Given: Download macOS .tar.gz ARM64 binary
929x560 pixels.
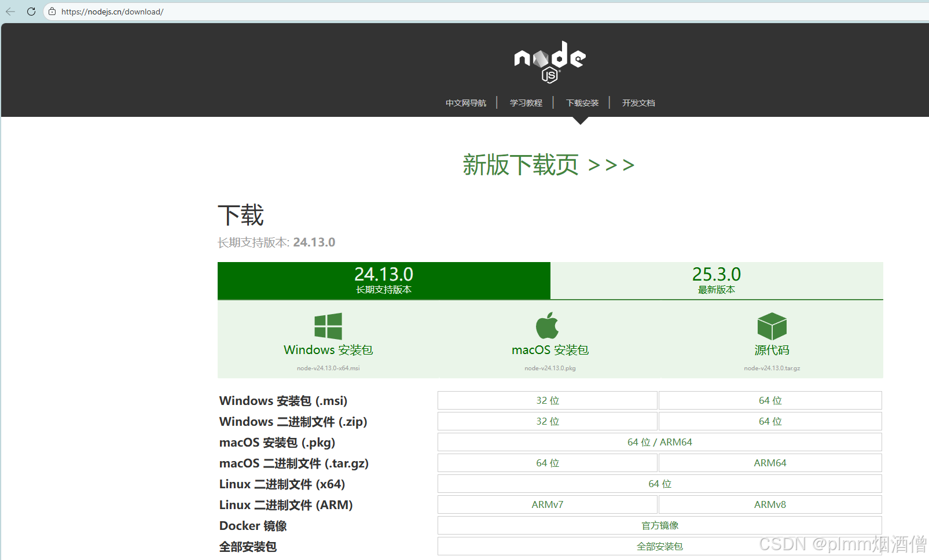Looking at the screenshot, I should pyautogui.click(x=770, y=463).
